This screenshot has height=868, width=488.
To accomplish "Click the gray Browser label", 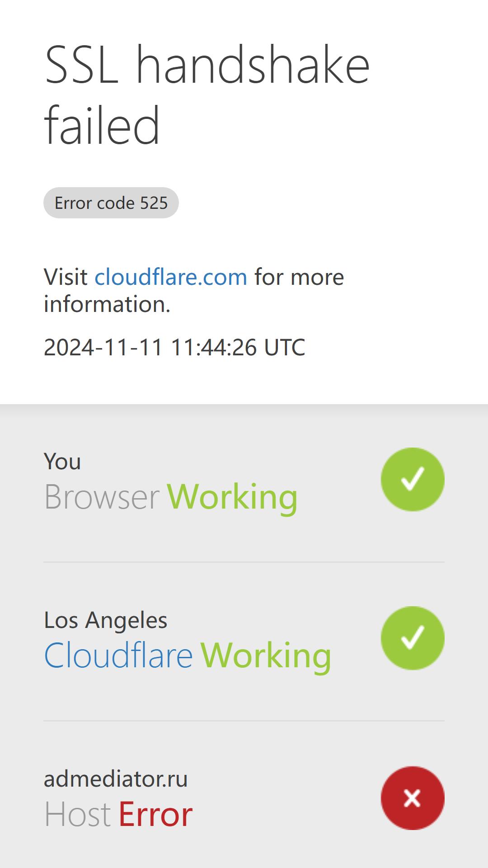I will [102, 497].
